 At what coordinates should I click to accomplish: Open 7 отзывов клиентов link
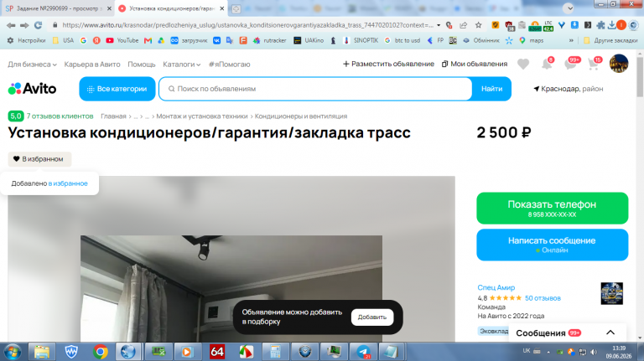pos(60,116)
